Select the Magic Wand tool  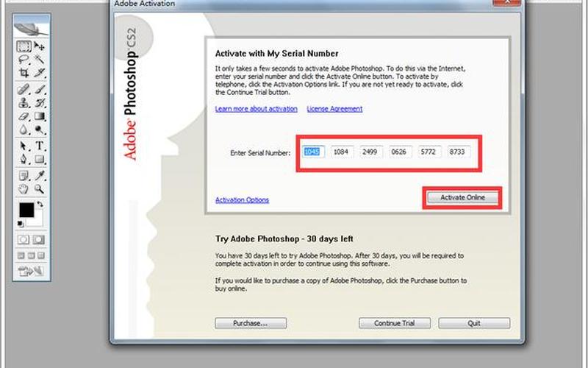pos(39,60)
